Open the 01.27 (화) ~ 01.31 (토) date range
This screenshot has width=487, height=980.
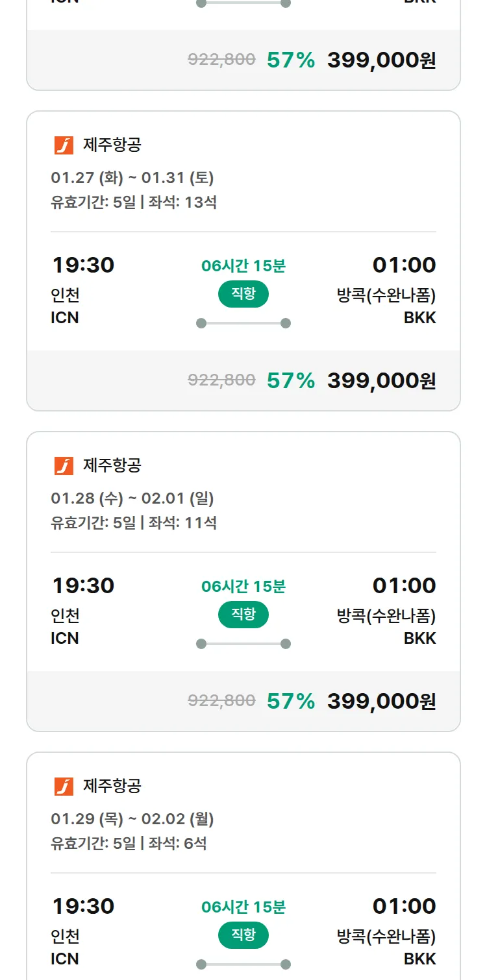pyautogui.click(x=132, y=178)
